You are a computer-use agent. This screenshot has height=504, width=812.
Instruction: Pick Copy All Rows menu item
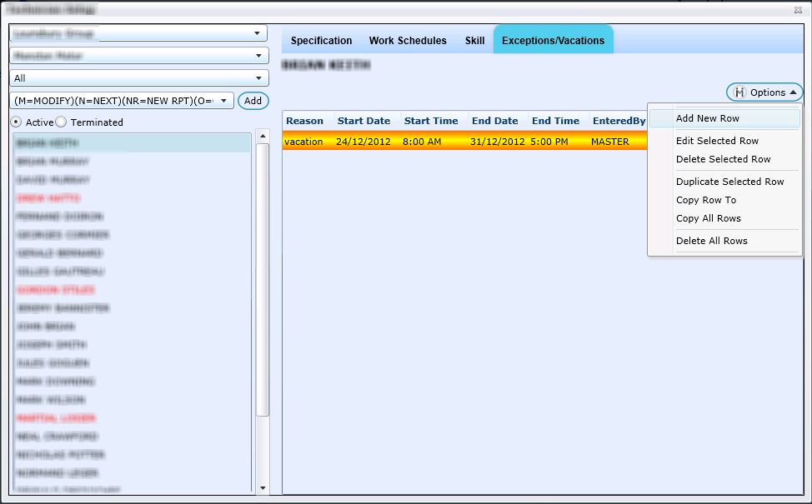point(708,218)
